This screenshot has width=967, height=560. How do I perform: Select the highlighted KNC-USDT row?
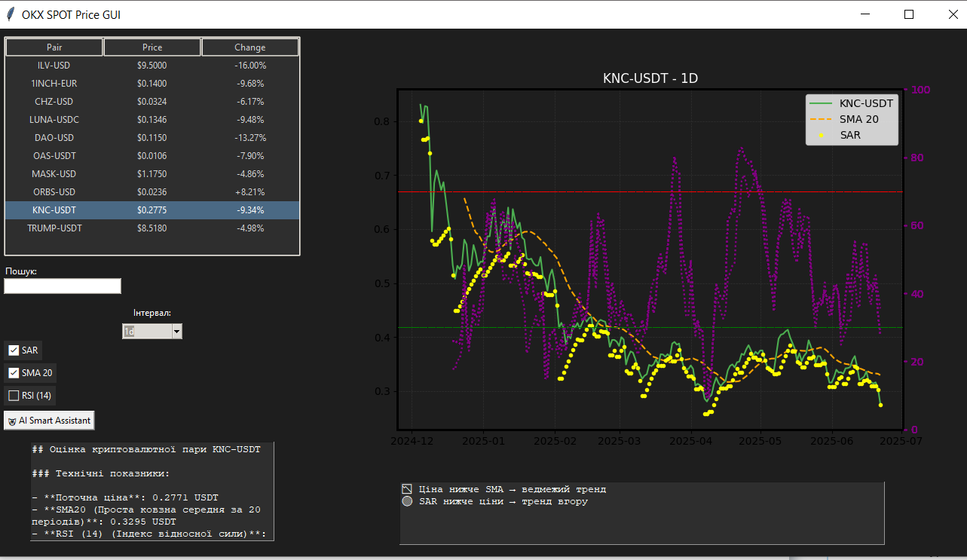[x=152, y=210]
